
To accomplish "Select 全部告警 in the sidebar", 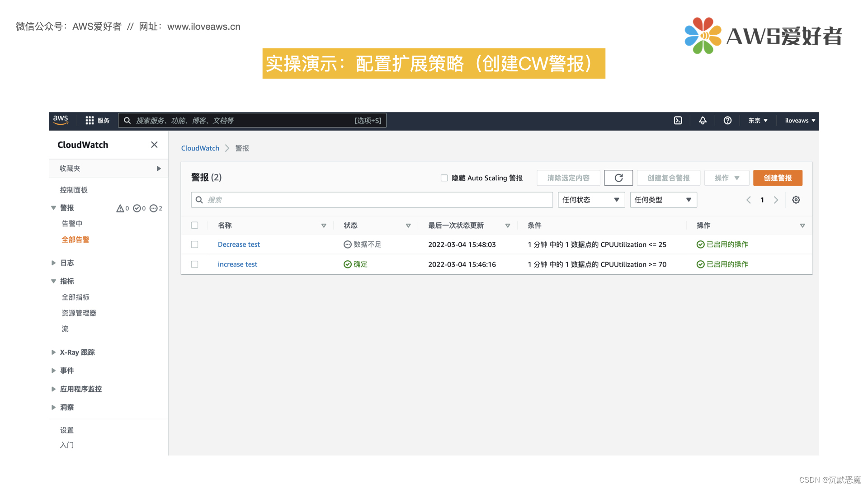I will click(x=75, y=240).
